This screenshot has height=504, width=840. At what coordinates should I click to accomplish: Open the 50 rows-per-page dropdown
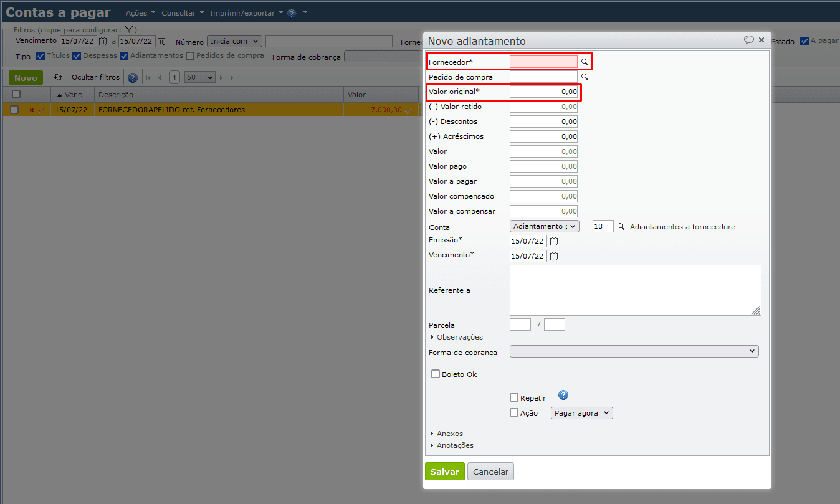[x=200, y=78]
